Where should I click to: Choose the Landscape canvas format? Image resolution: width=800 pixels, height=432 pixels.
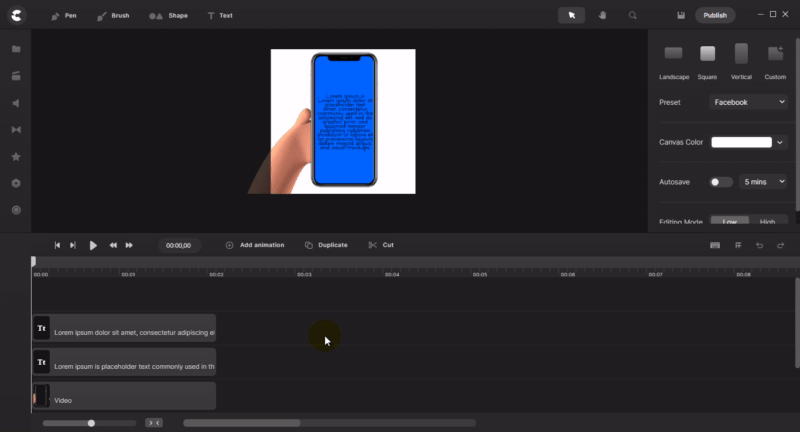pyautogui.click(x=673, y=61)
